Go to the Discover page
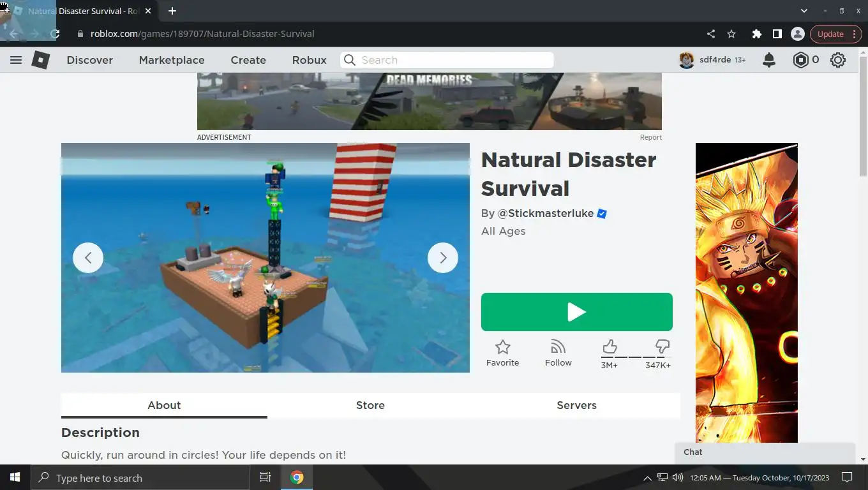The image size is (868, 490). 90,60
